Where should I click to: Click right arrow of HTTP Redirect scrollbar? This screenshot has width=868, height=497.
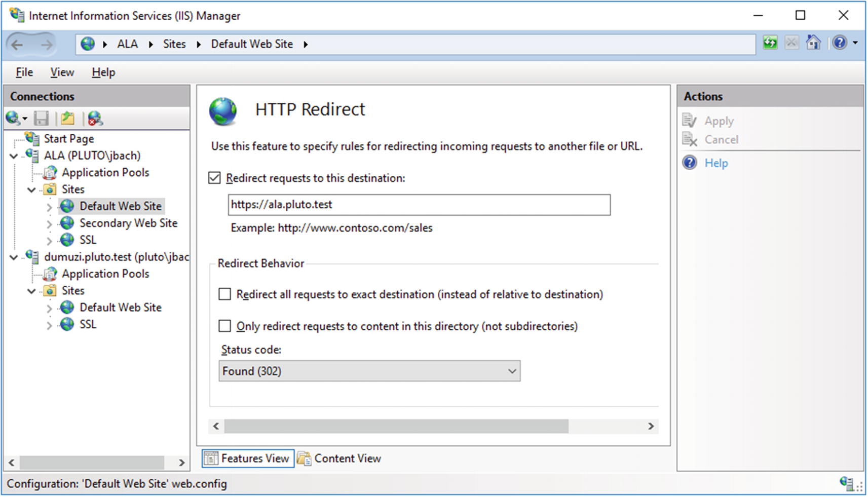[651, 426]
